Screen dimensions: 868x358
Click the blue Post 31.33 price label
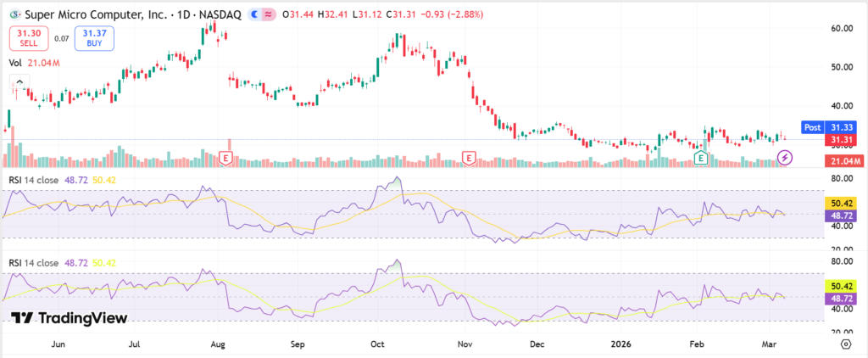[829, 127]
